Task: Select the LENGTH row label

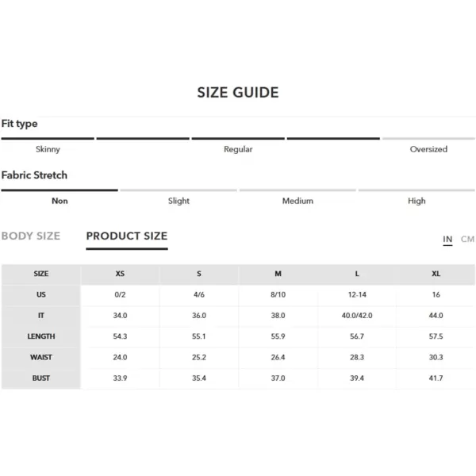Action: point(41,336)
